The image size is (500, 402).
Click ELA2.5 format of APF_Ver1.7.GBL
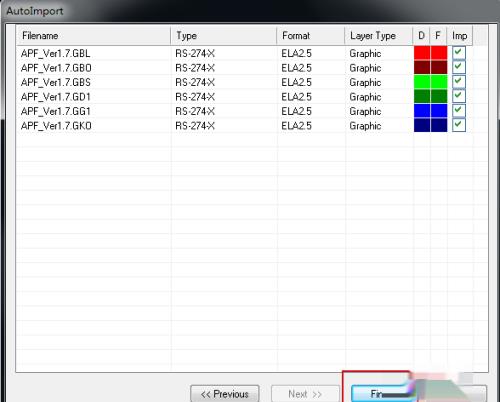[296, 53]
